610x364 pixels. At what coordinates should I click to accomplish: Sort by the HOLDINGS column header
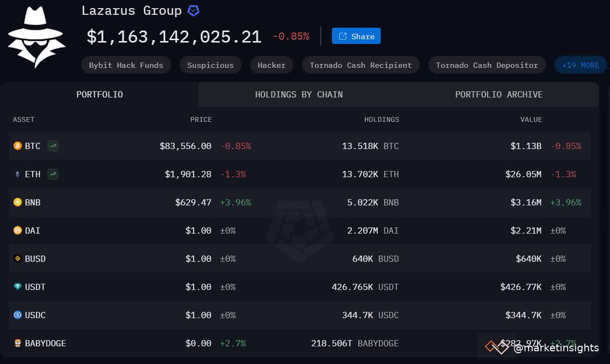[382, 119]
